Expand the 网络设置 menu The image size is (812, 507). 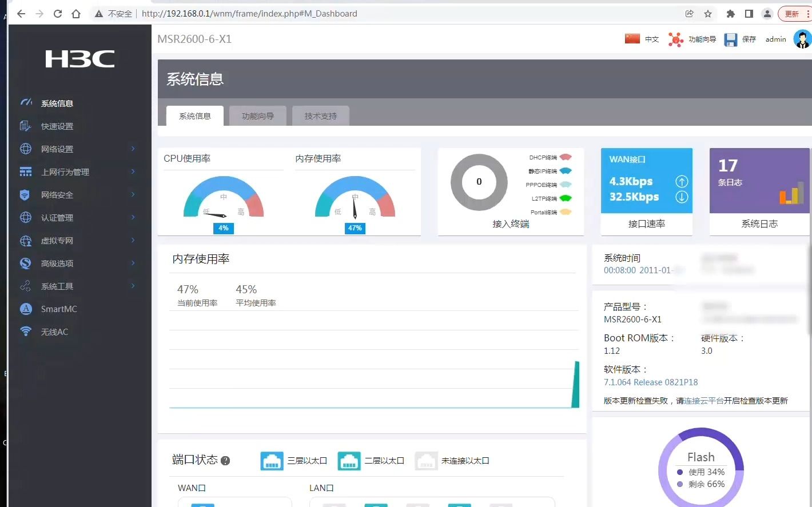[58, 149]
